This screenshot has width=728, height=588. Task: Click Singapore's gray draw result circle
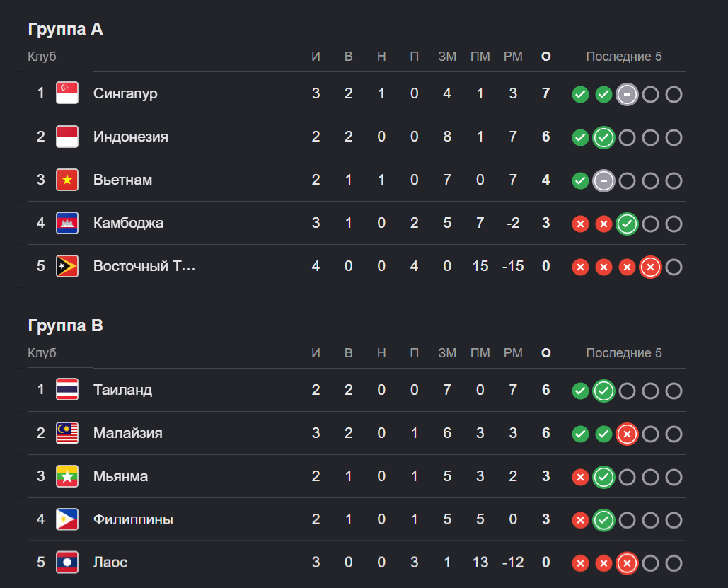(x=627, y=95)
